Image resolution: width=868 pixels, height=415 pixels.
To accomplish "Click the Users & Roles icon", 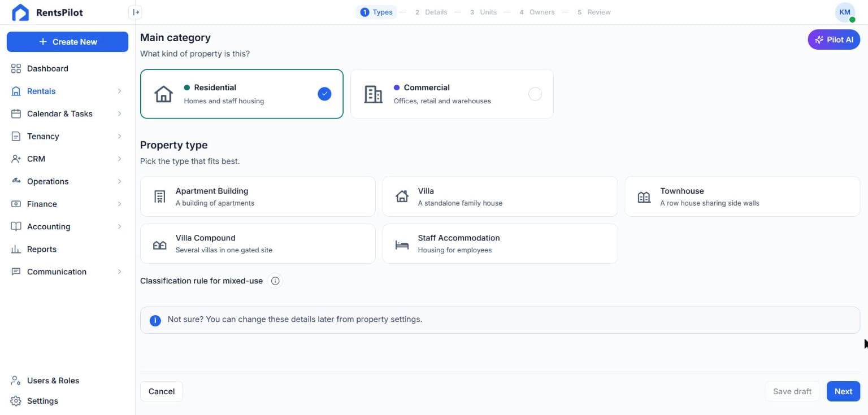I will [x=16, y=381].
